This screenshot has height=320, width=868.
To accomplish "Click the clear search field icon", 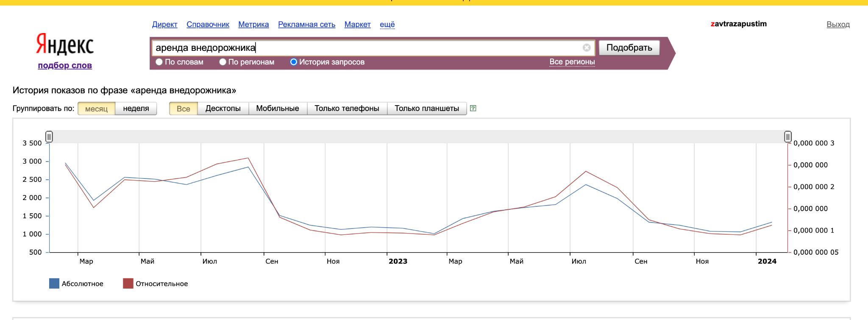I will (x=587, y=48).
